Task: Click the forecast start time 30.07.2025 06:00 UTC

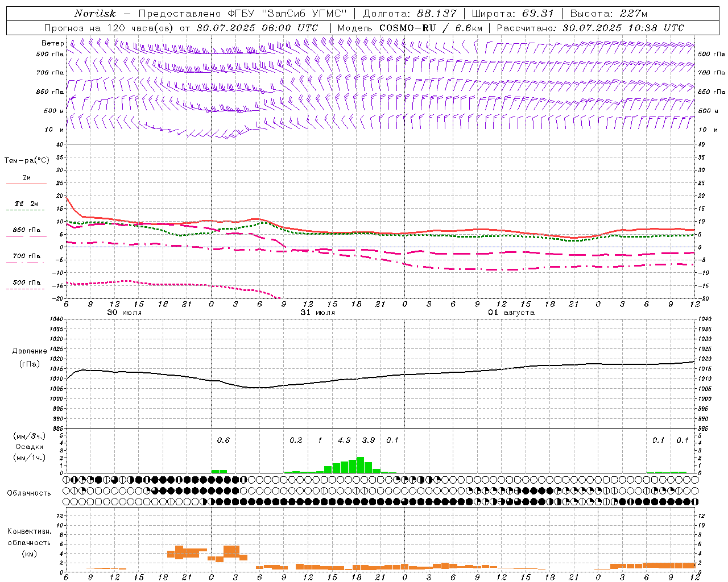Action: tap(257, 28)
